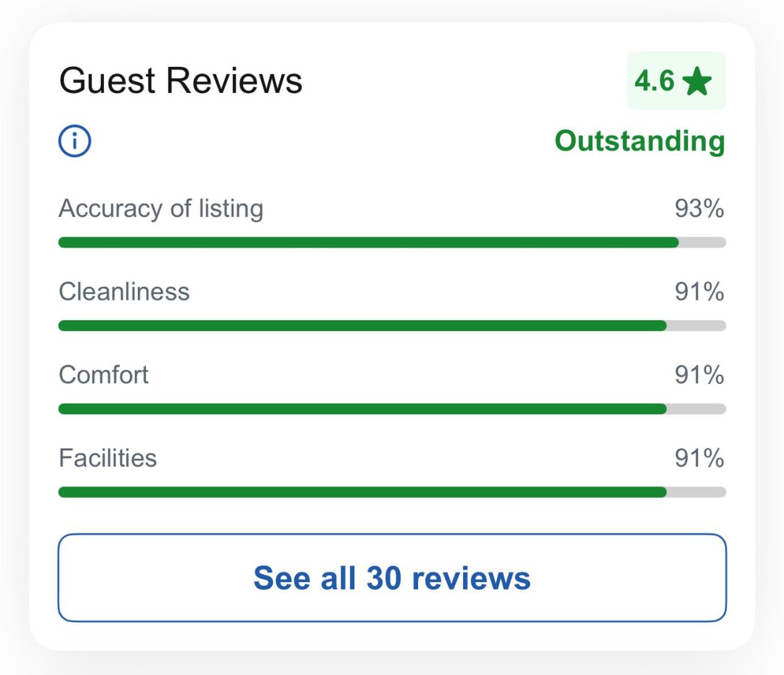Select the Comfort category label
The width and height of the screenshot is (784, 675).
point(103,375)
